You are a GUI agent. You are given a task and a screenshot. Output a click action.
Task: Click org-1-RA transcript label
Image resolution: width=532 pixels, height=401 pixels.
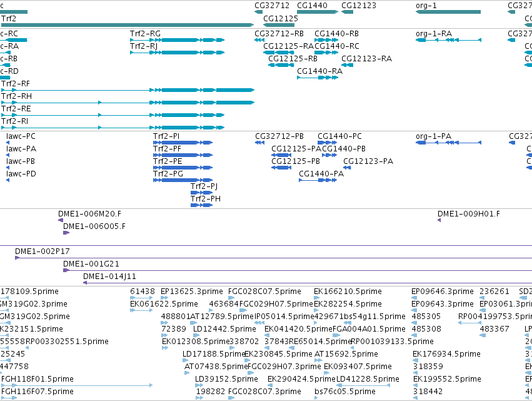pos(434,34)
